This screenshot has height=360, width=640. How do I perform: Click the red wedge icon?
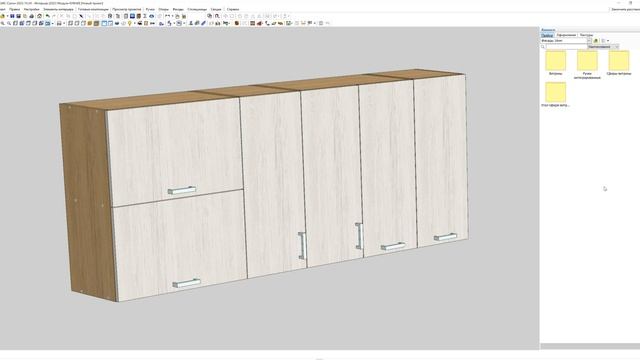click(259, 23)
